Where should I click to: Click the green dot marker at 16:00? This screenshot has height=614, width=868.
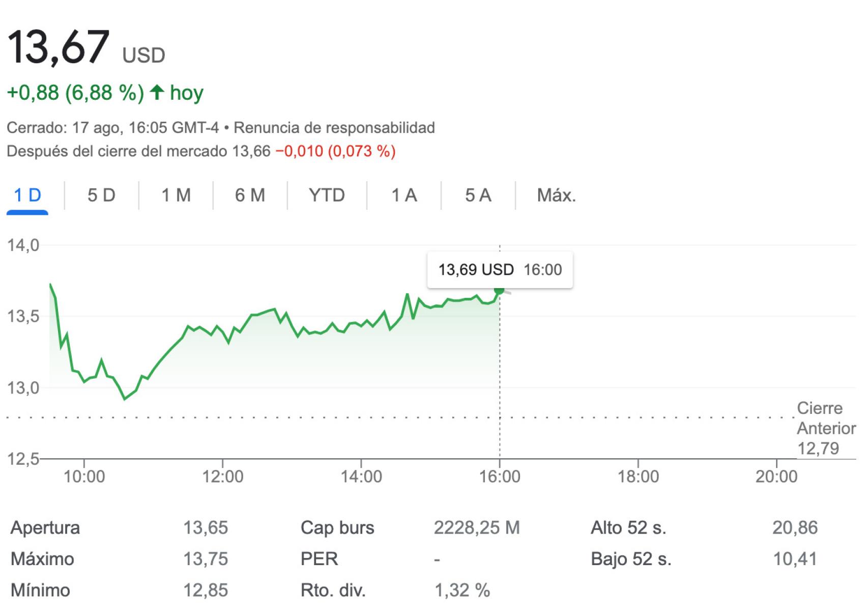[499, 290]
